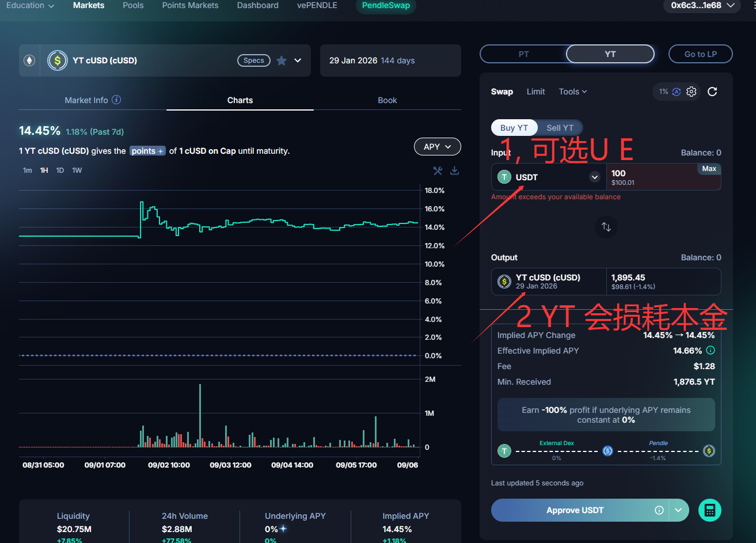The image size is (756, 543).
Task: Click the input amount field
Action: 651,177
